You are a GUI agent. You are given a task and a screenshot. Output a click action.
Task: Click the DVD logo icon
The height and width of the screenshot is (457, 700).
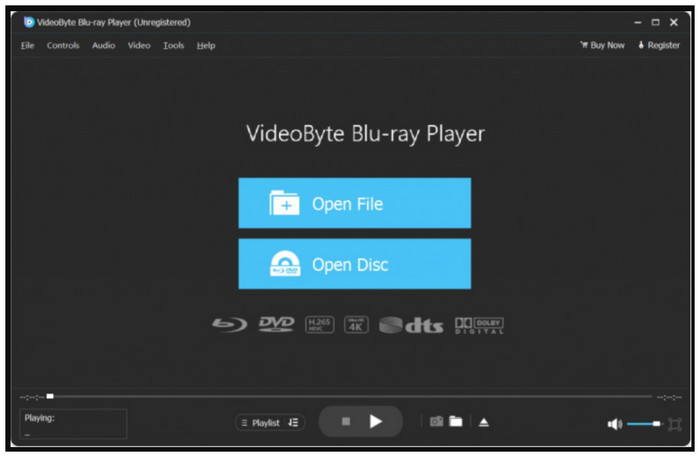[x=276, y=324]
